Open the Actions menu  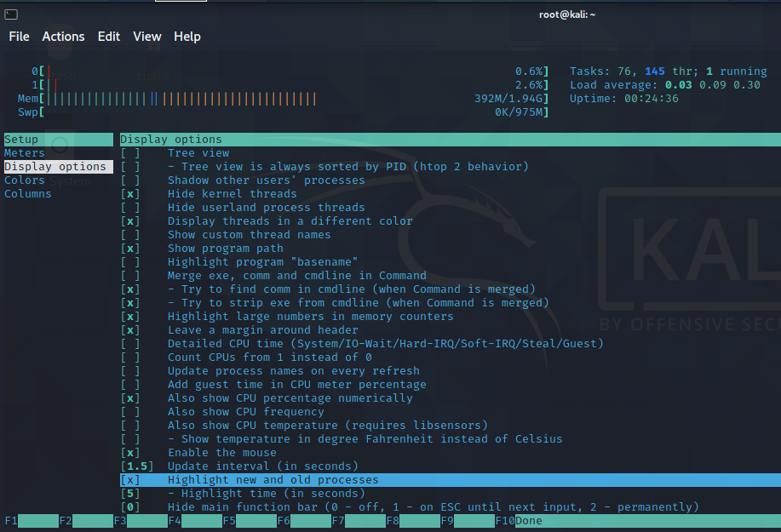pos(63,37)
